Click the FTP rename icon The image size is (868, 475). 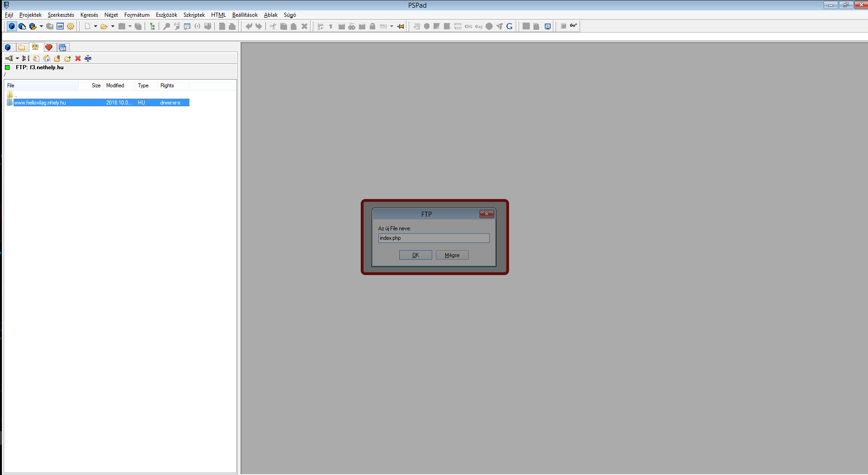point(88,58)
